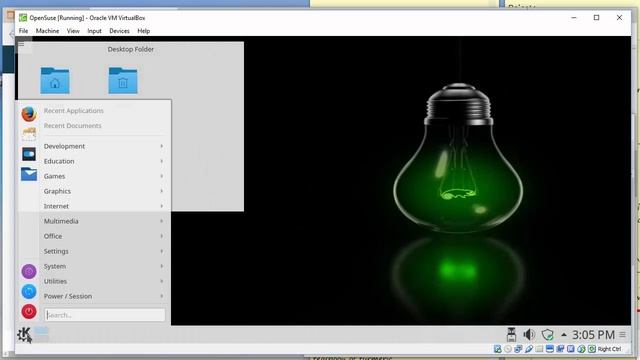Click the first VirtualBox status bar icon

coord(498,349)
